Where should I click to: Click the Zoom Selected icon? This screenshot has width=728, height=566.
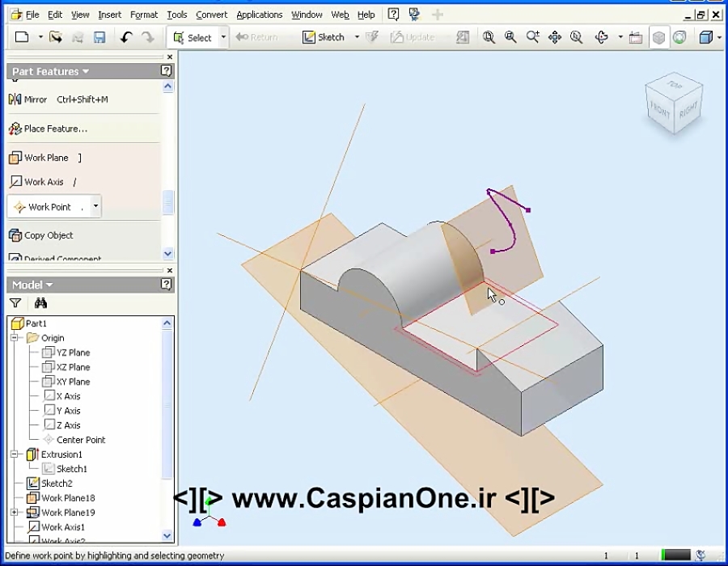tap(576, 37)
